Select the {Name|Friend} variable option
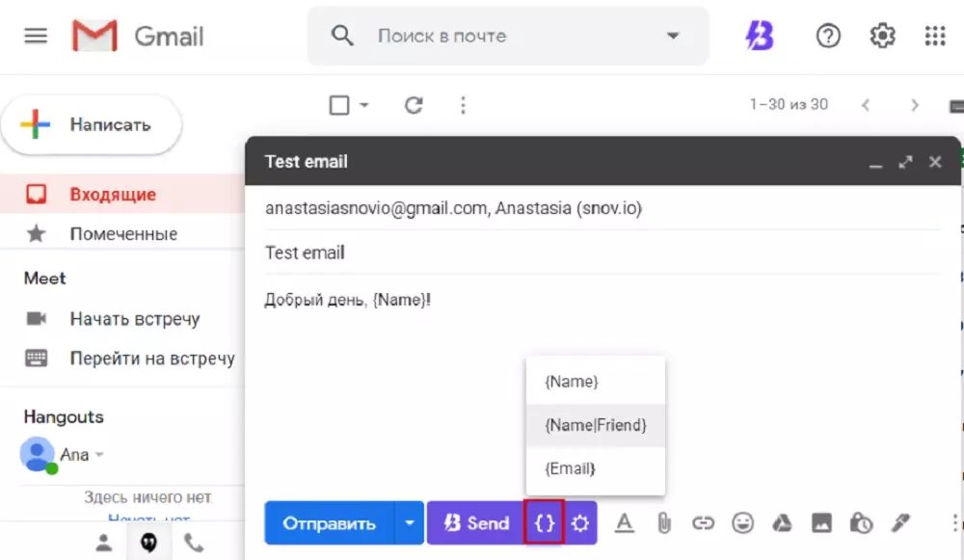Viewport: 964px width, 560px height. (595, 425)
